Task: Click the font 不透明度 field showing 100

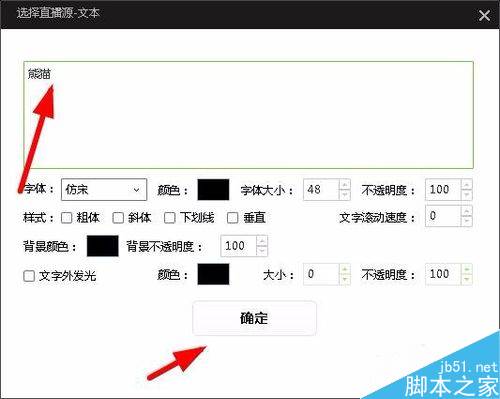Action: 443,190
